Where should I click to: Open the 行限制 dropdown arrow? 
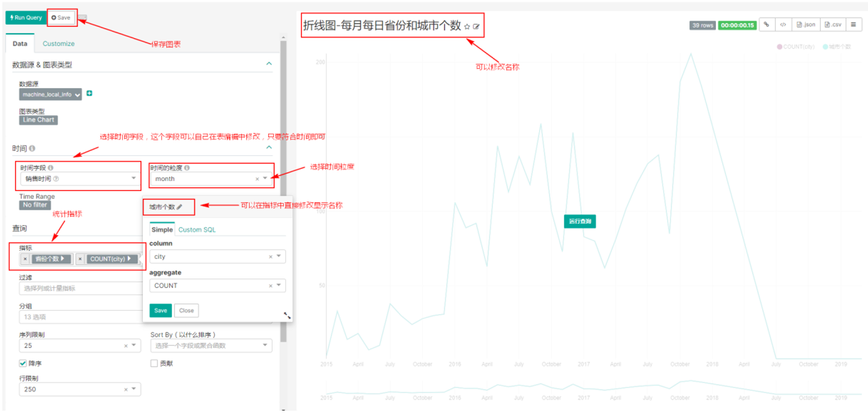click(x=134, y=389)
